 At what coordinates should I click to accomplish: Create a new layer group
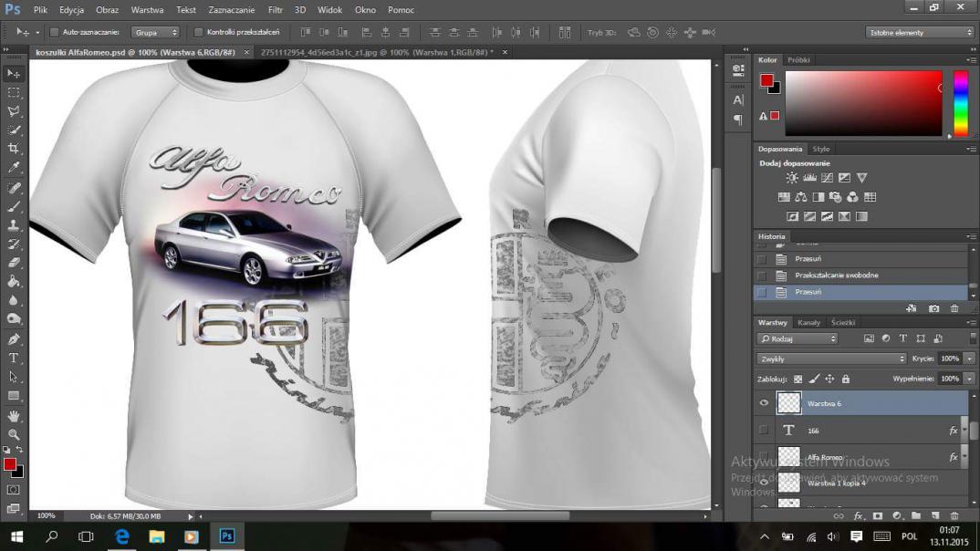pyautogui.click(x=915, y=516)
